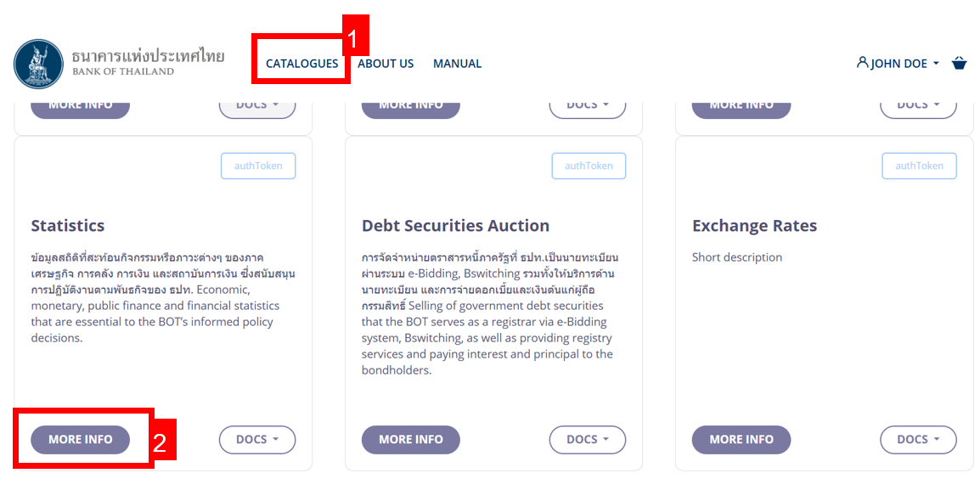Click authToken tag on Exchange Rates card

pos(919,166)
